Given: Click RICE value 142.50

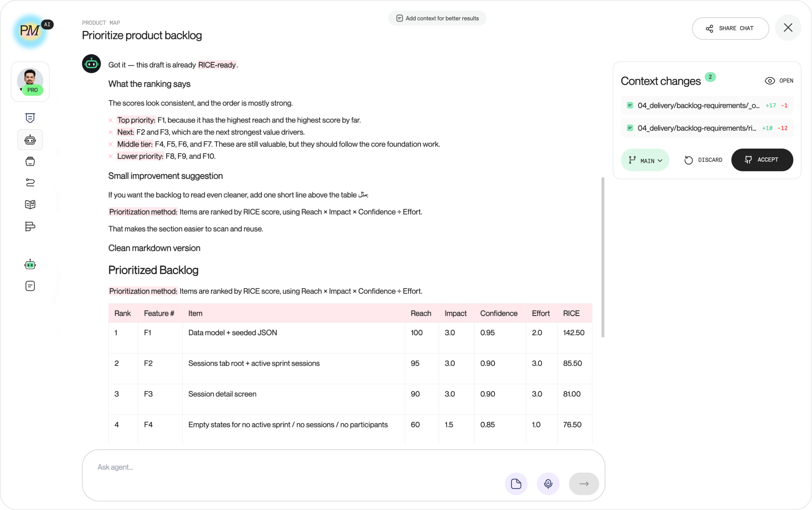Looking at the screenshot, I should pyautogui.click(x=574, y=333).
